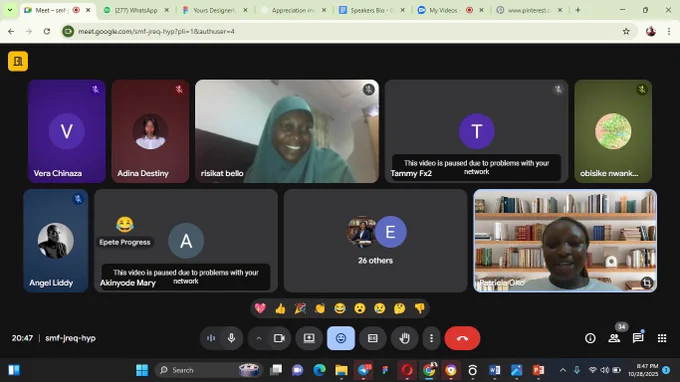The height and width of the screenshot is (382, 680).
Task: Send the party popper reaction
Action: (300, 308)
